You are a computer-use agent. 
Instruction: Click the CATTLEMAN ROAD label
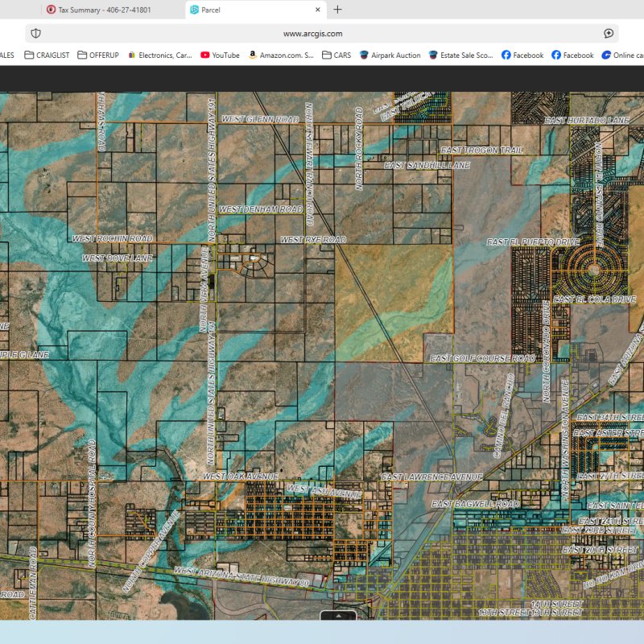pos(33,582)
